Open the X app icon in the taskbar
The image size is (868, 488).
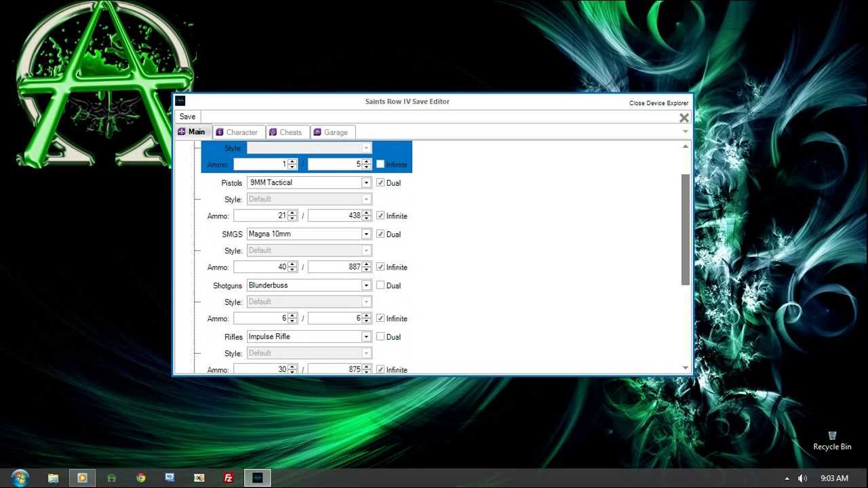pyautogui.click(x=199, y=477)
